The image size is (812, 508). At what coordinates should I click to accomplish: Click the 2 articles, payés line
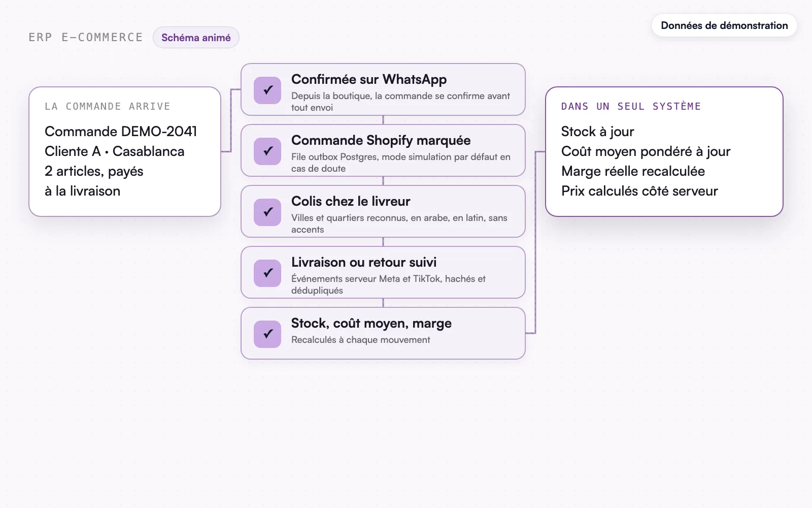coord(94,171)
